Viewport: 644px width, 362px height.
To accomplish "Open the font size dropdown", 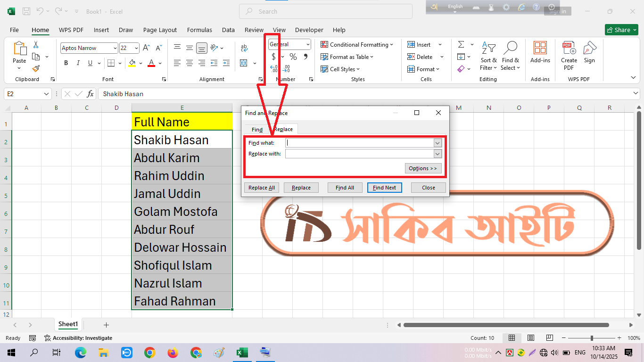I will pyautogui.click(x=135, y=48).
